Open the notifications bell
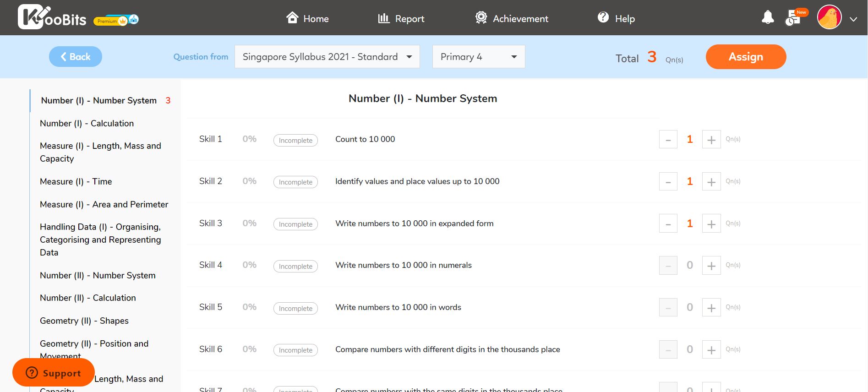The image size is (868, 392). pyautogui.click(x=767, y=17)
